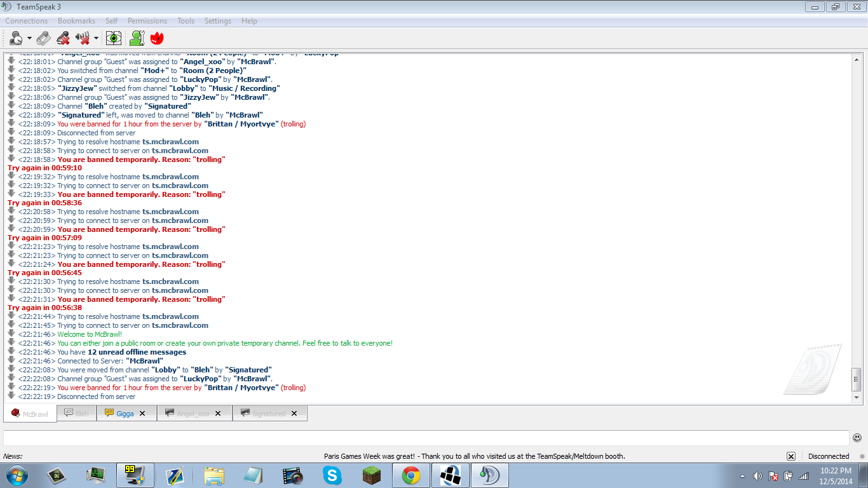The height and width of the screenshot is (488, 868).
Task: Open the smiley emoticon picker
Action: pyautogui.click(x=857, y=438)
